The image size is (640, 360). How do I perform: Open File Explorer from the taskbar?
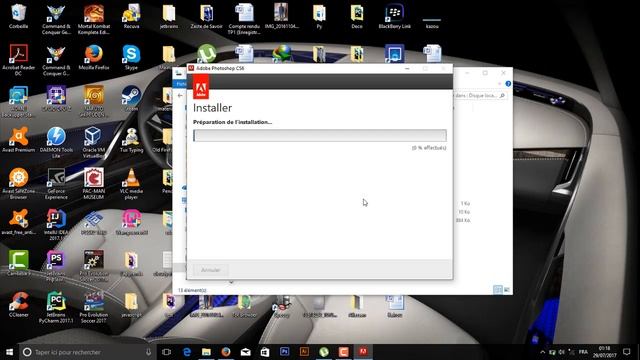[206, 352]
